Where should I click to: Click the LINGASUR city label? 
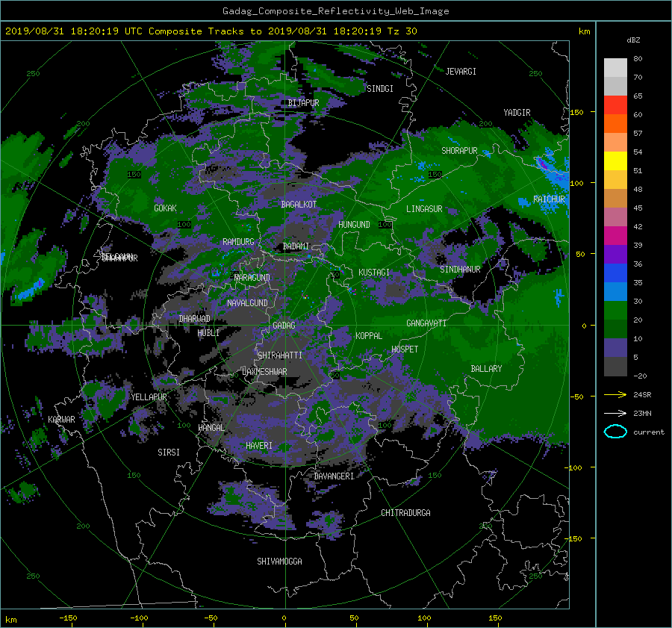pyautogui.click(x=424, y=209)
